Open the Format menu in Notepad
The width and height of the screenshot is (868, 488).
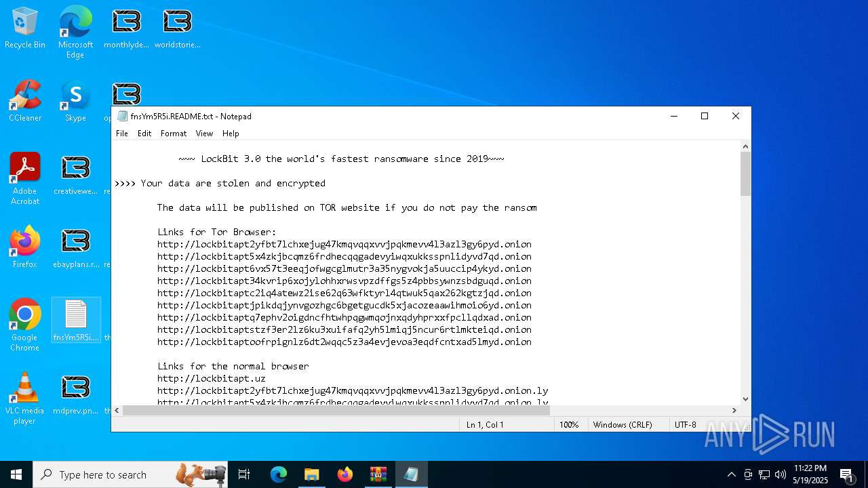point(174,134)
